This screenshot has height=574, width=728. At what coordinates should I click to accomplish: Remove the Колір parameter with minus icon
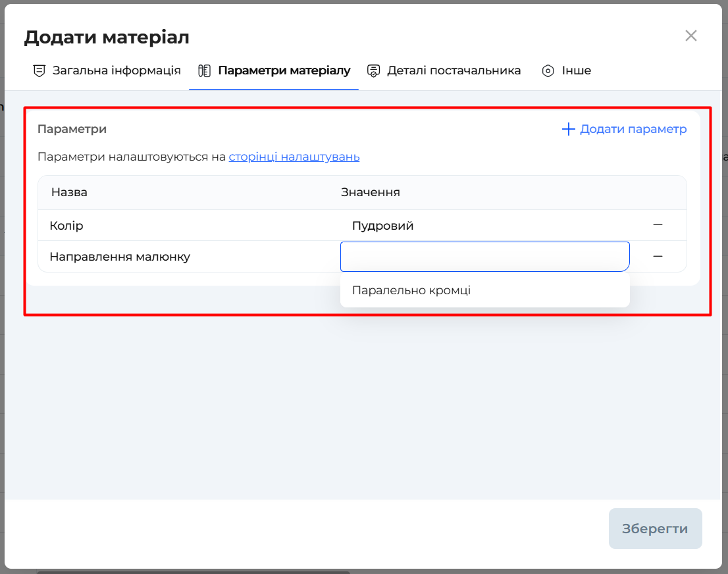click(658, 225)
